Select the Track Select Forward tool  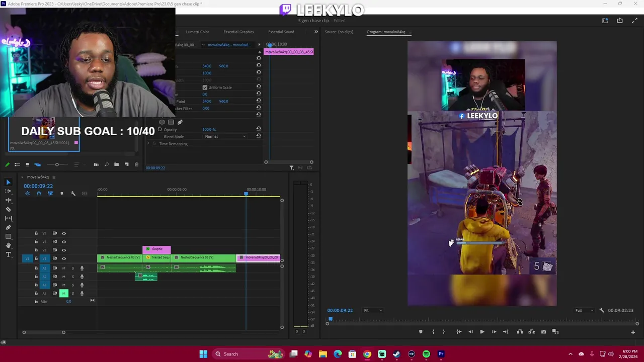click(8, 191)
